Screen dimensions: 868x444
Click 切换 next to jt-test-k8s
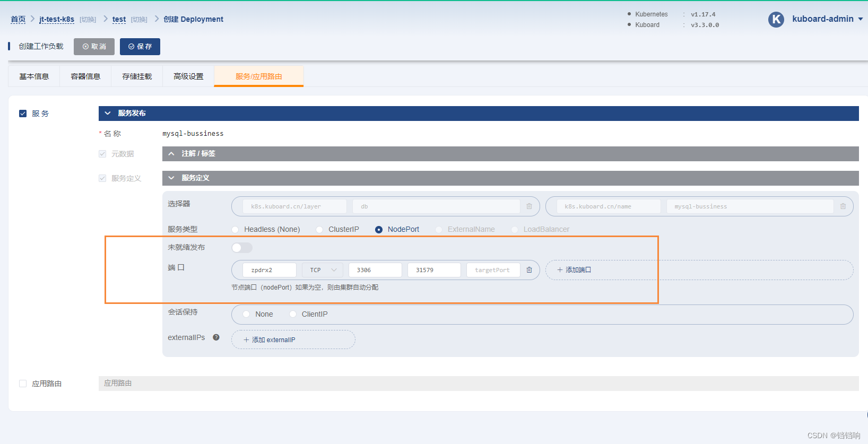(88, 20)
